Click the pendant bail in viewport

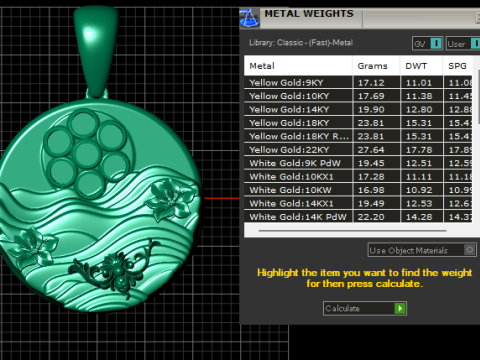(x=96, y=52)
